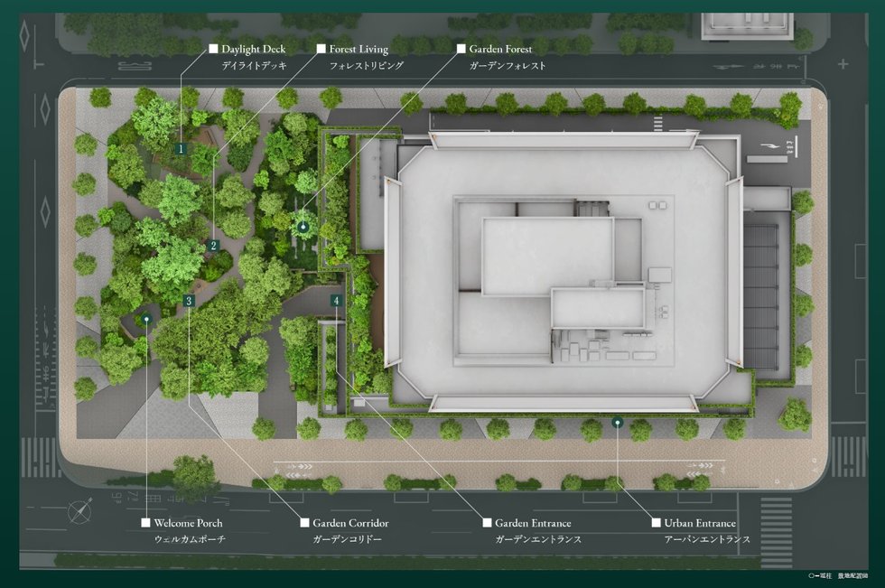Click the central rooftop of the main building
885x588 pixels.
tap(548, 256)
